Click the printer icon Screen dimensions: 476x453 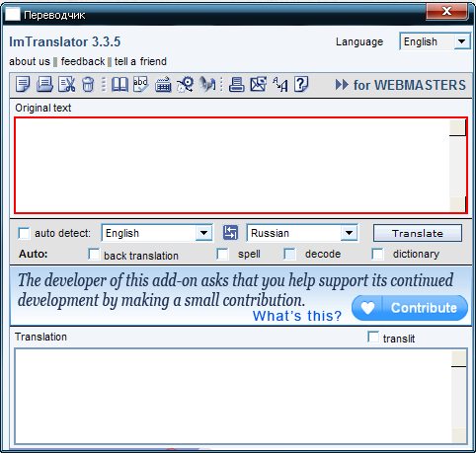pyautogui.click(x=236, y=84)
